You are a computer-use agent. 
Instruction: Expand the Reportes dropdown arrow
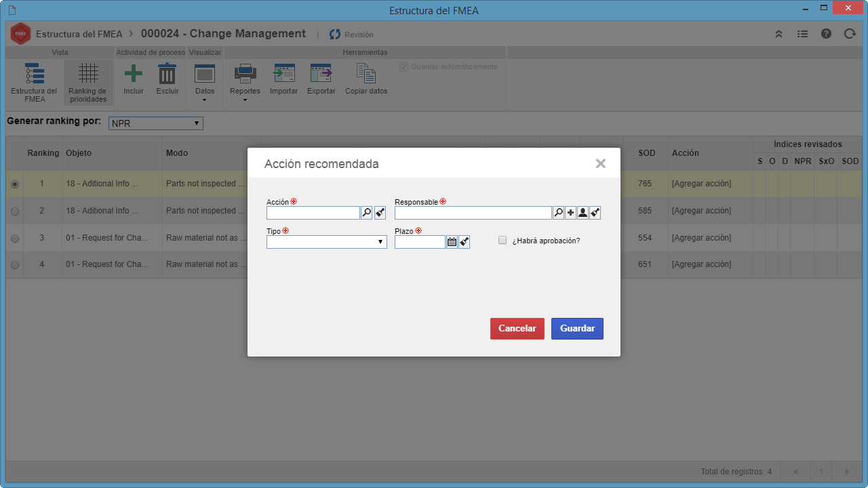(x=245, y=100)
